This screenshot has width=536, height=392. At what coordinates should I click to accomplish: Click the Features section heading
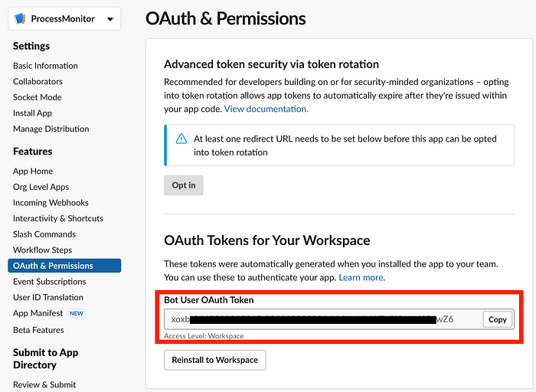click(x=32, y=151)
